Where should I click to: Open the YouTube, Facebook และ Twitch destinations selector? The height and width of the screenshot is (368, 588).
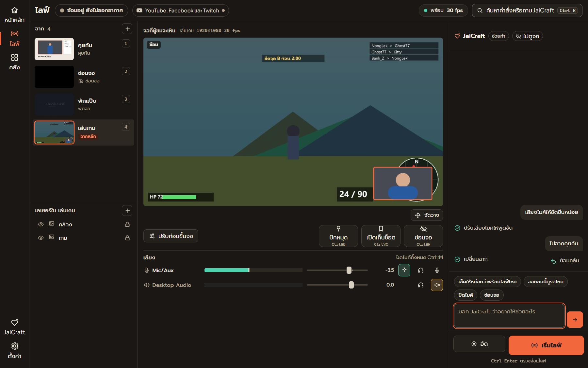pyautogui.click(x=181, y=10)
